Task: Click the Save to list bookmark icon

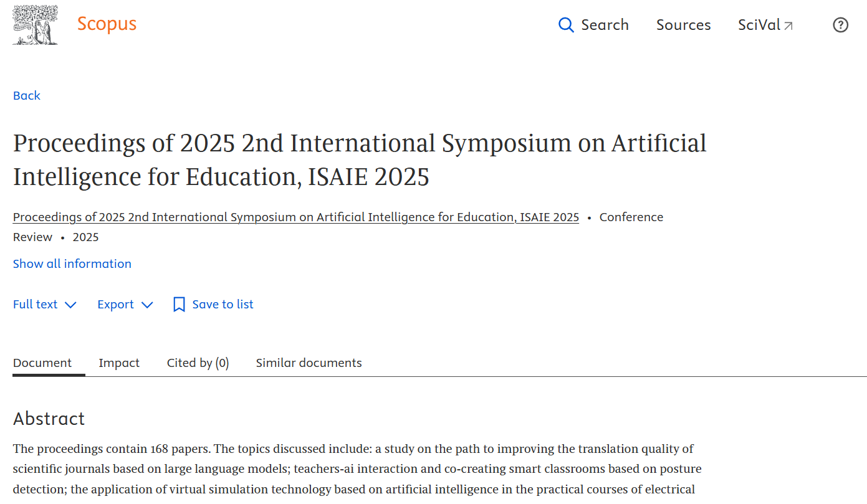Action: pos(179,304)
